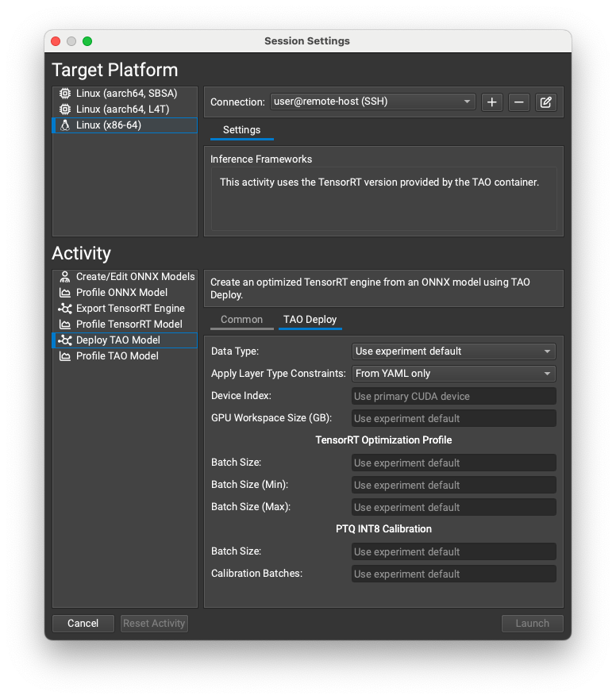Open the Connection dropdown
Viewport: 616px width, 699px height.
(373, 102)
